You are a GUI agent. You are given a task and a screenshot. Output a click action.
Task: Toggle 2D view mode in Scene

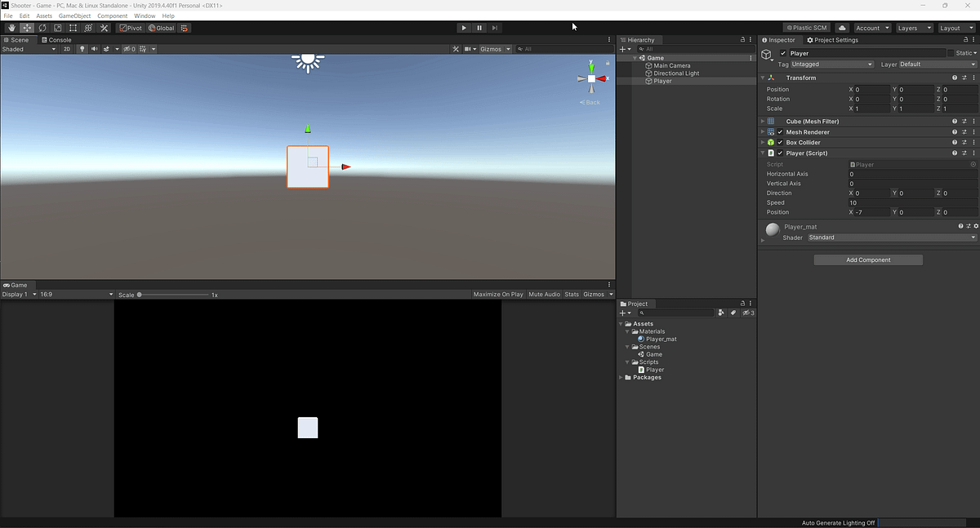pyautogui.click(x=67, y=49)
